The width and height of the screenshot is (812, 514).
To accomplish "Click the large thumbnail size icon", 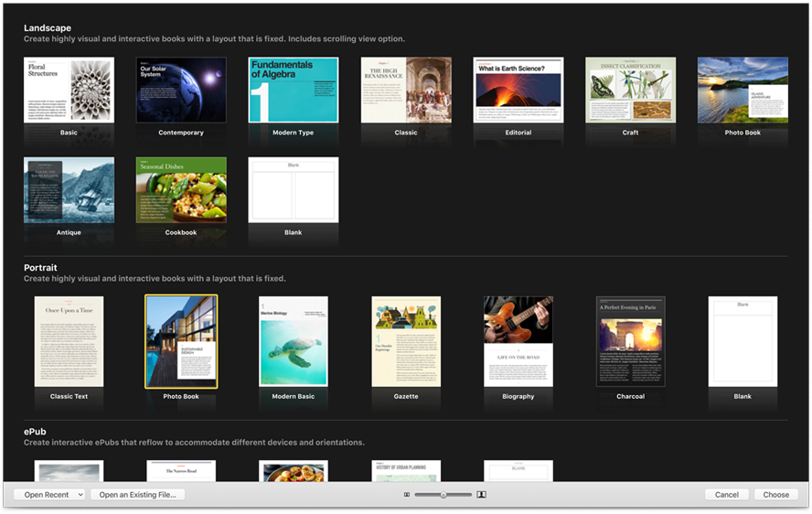I will tap(481, 495).
